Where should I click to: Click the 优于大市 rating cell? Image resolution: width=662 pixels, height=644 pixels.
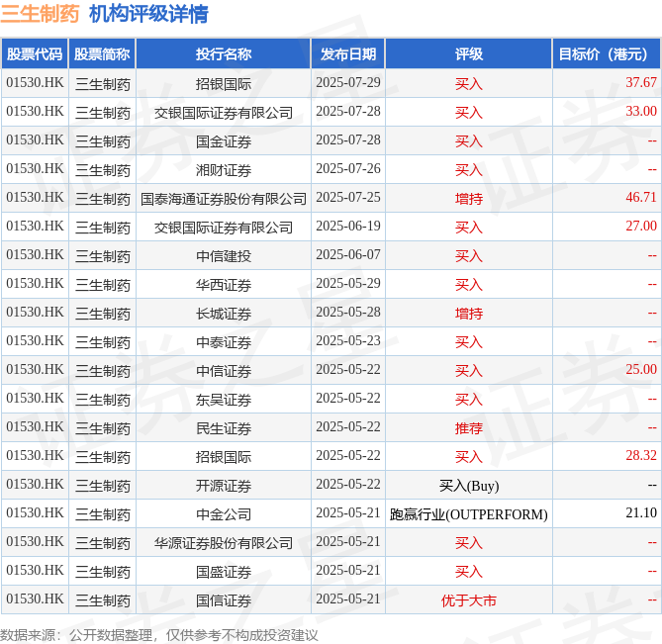pyautogui.click(x=469, y=600)
